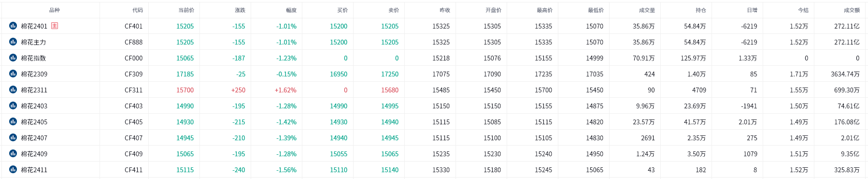The width and height of the screenshot is (868, 179).
Task: Select the CF311 code cell
Action: coord(133,90)
